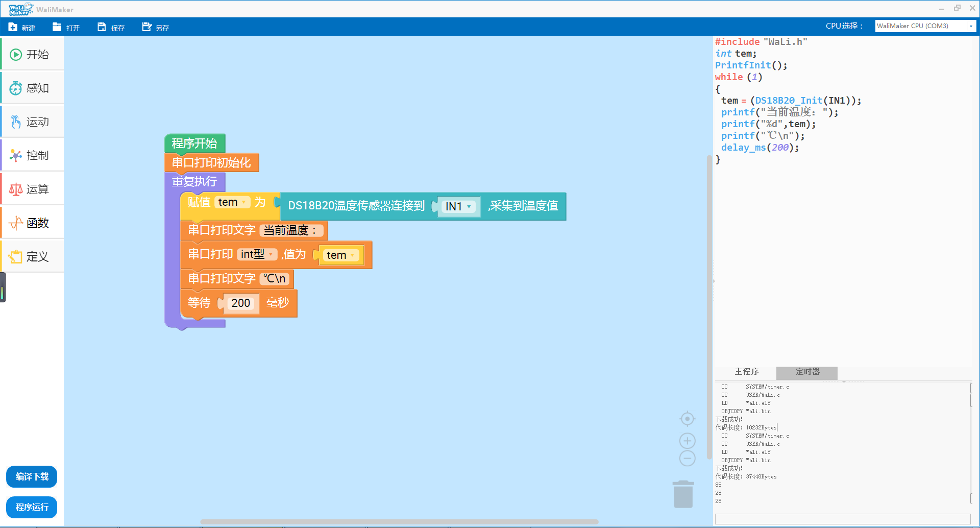Open a project with the 打开 icon
This screenshot has width=980, height=528.
point(57,27)
